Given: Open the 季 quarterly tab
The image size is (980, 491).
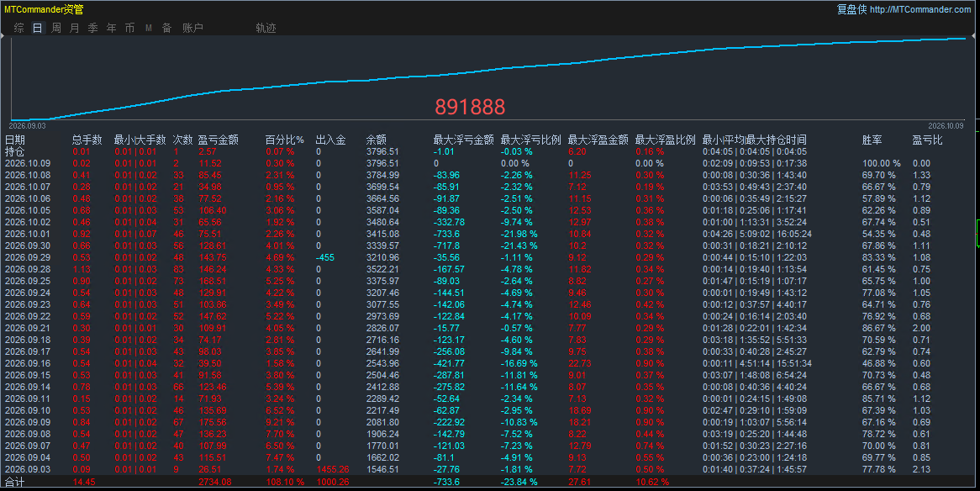Looking at the screenshot, I should pos(93,28).
